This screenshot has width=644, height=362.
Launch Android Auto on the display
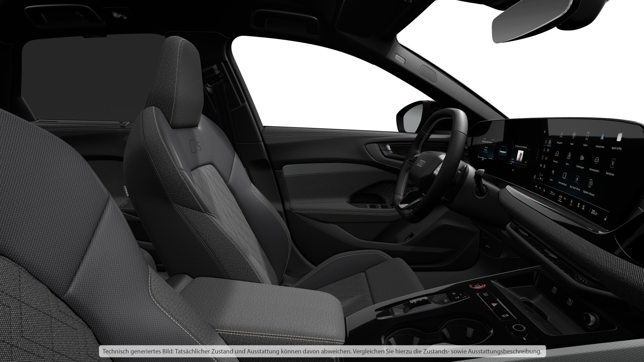602,137
